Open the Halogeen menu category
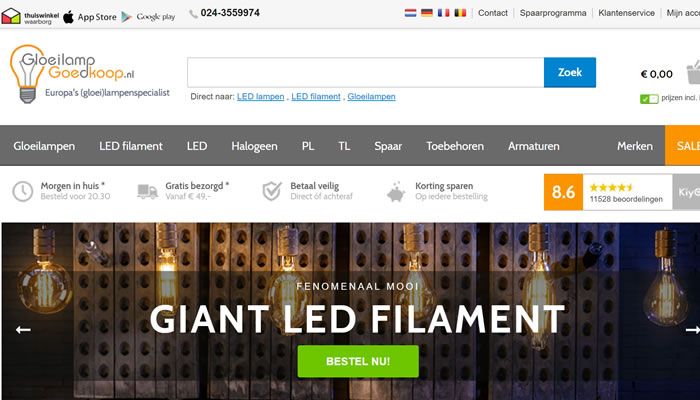Screen dimensions: 700x400 click(254, 146)
